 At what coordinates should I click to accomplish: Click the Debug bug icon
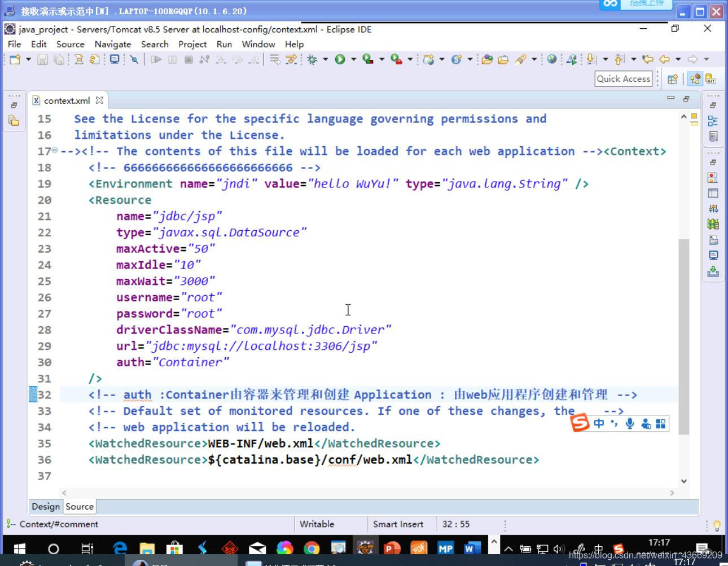(312, 59)
